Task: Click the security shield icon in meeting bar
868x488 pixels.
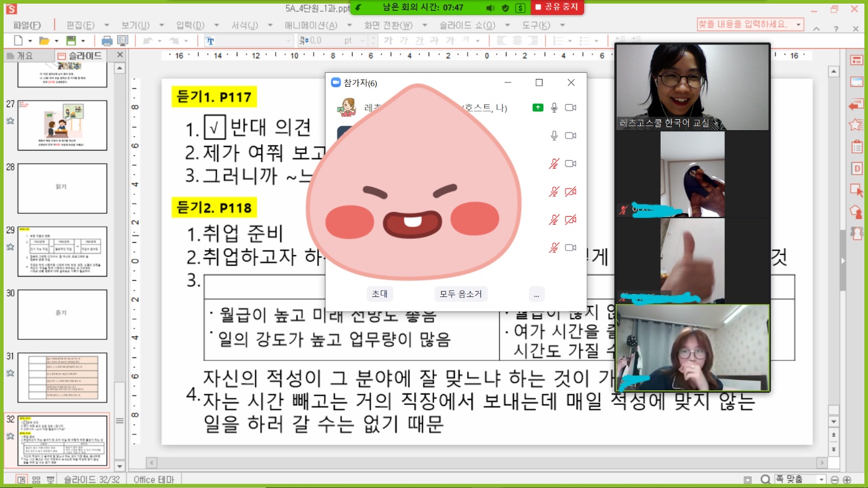Action: 506,8
